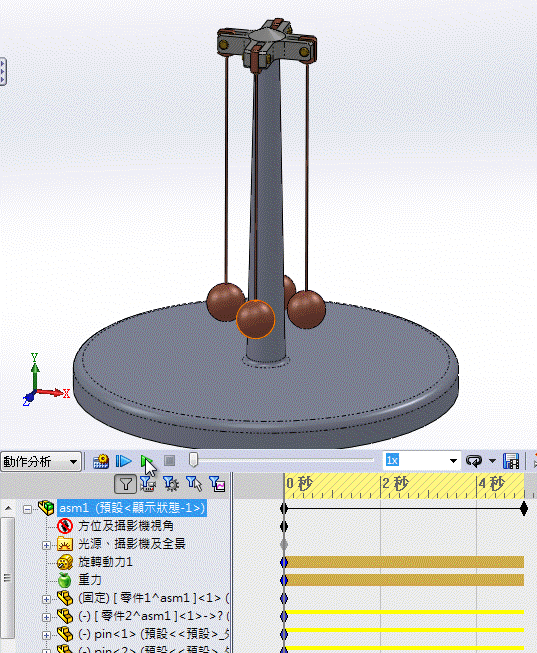Toggle Filter Results funnel icon
This screenshot has width=537, height=653.
pos(217,484)
